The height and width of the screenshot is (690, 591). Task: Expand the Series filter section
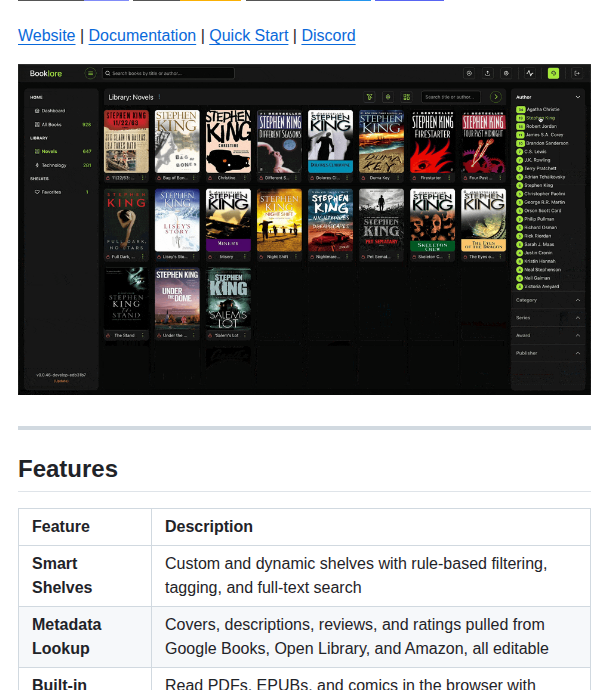point(548,318)
